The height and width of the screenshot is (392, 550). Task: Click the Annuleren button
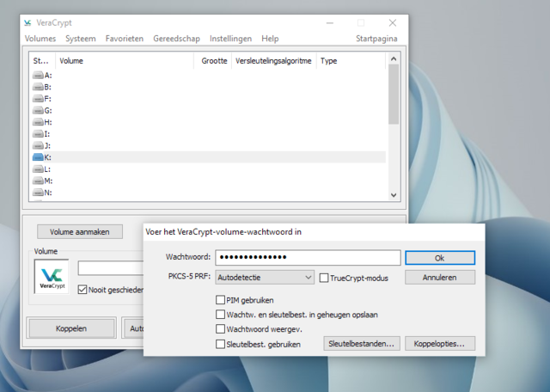tap(440, 278)
